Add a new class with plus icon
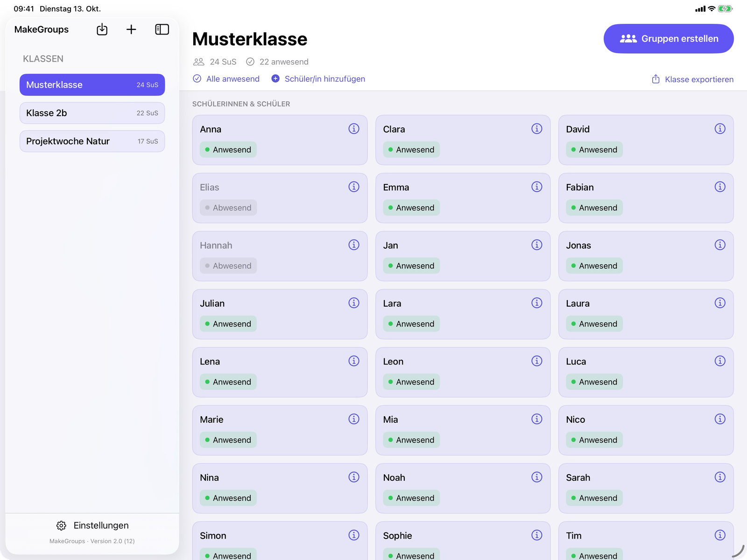 pos(131,29)
